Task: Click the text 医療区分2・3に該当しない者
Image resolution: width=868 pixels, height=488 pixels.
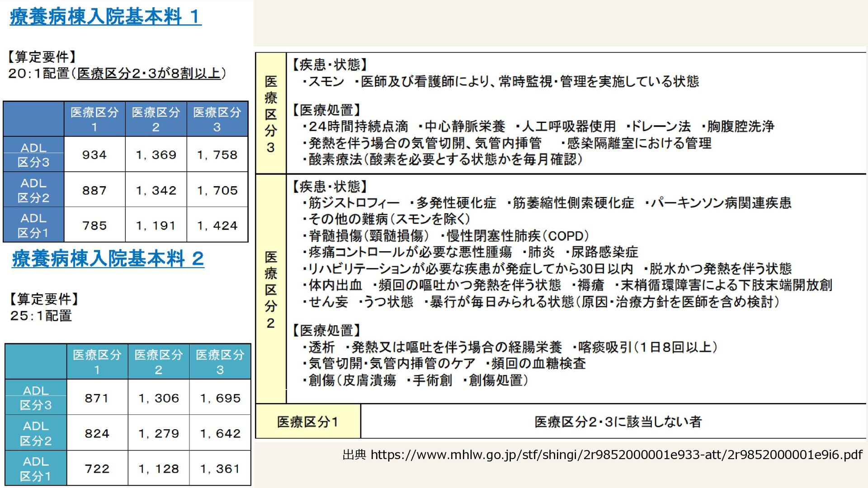Action: pyautogui.click(x=618, y=422)
